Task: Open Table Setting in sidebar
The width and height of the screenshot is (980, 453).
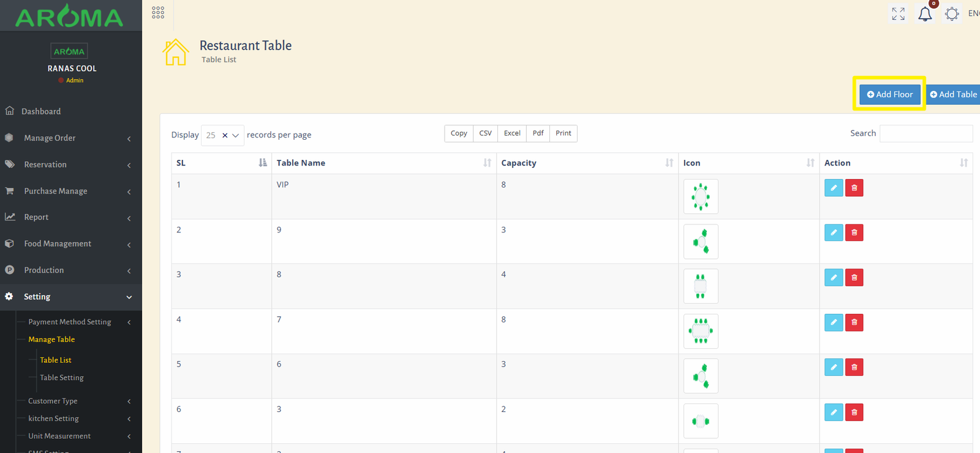Action: tap(62, 378)
